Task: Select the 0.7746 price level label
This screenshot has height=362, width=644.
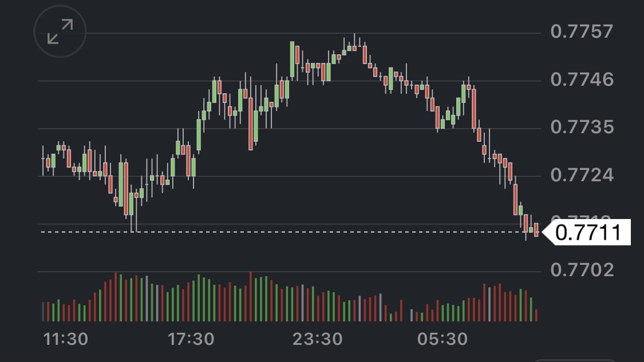Action: (x=582, y=79)
